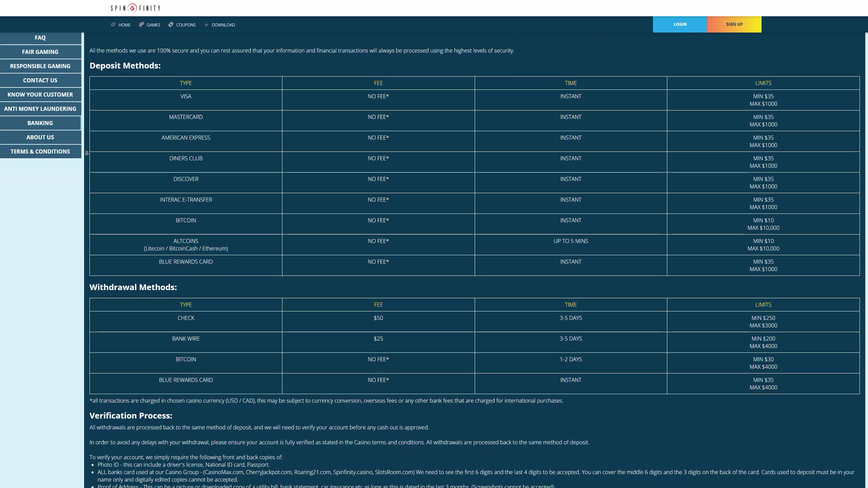Open Know Your Customer page

point(40,95)
